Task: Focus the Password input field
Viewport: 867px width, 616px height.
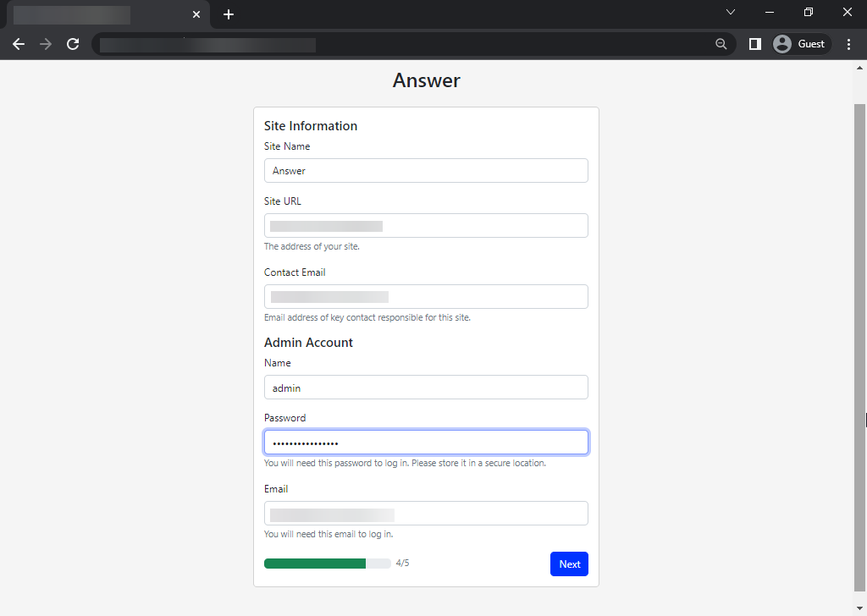Action: [x=427, y=443]
